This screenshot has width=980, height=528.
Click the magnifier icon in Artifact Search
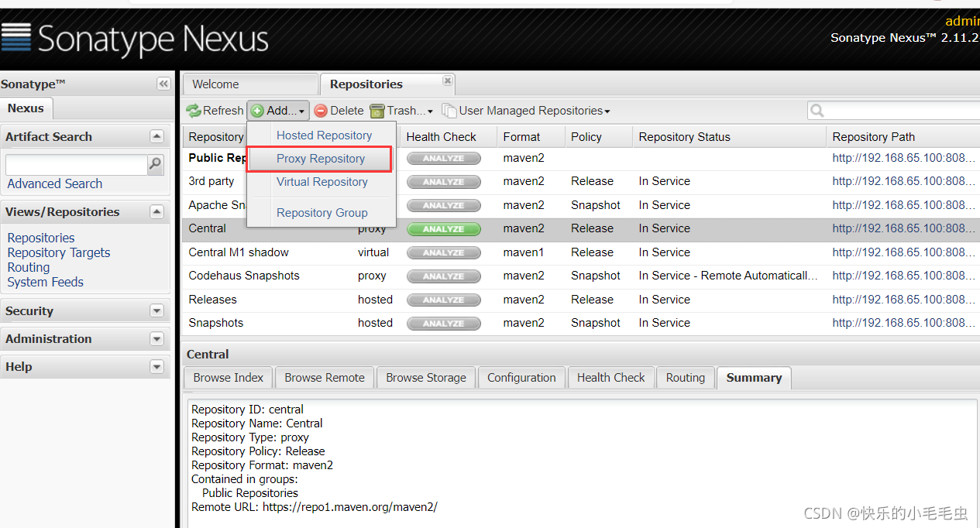pyautogui.click(x=156, y=164)
